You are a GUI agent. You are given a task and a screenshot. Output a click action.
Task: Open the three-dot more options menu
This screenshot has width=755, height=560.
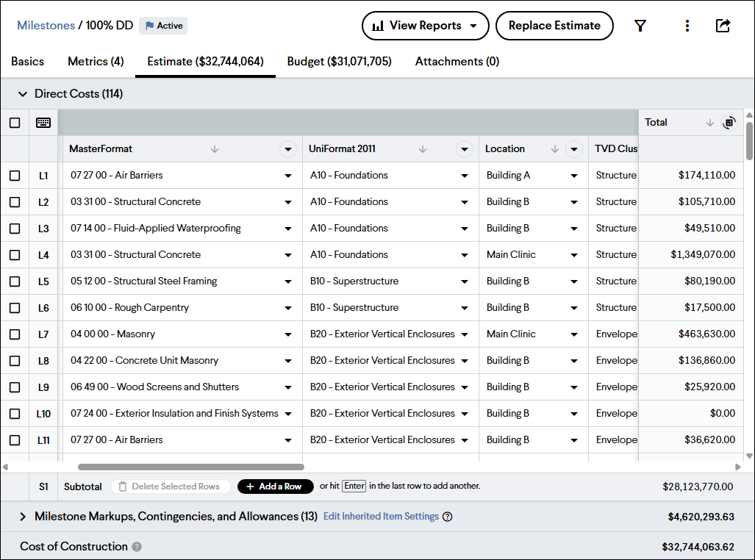[x=687, y=26]
